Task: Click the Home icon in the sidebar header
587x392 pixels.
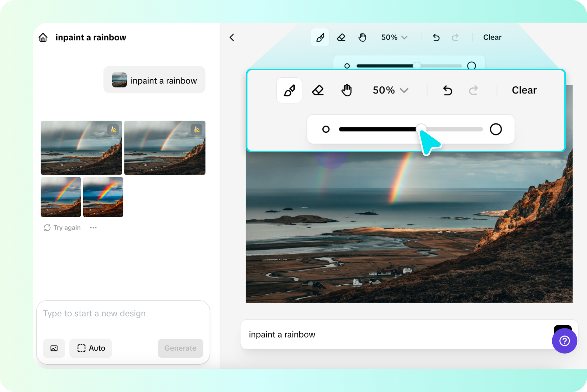Action: [x=43, y=37]
